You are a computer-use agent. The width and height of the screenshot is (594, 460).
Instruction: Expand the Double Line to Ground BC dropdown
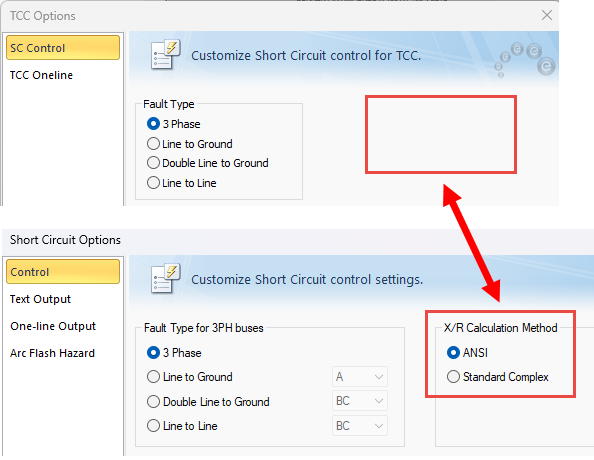point(360,401)
